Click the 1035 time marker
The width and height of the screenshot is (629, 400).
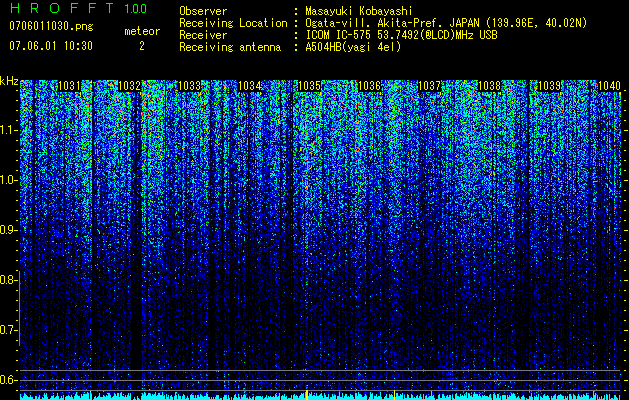click(310, 85)
